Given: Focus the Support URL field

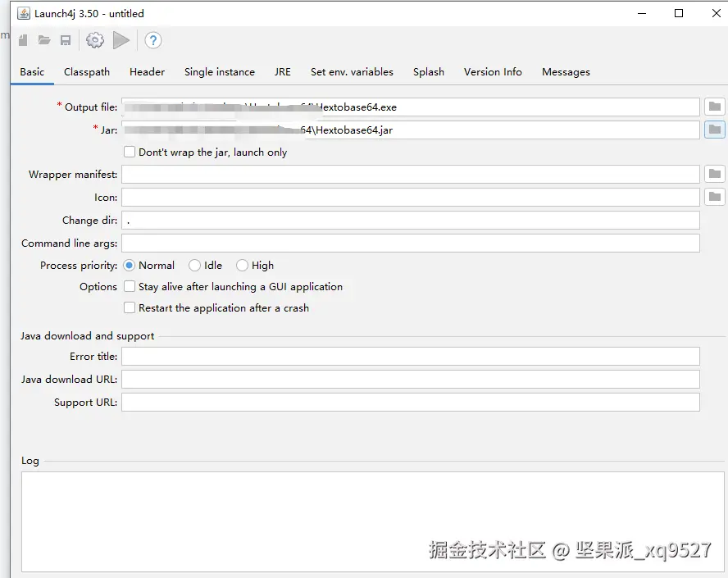Looking at the screenshot, I should [x=411, y=402].
